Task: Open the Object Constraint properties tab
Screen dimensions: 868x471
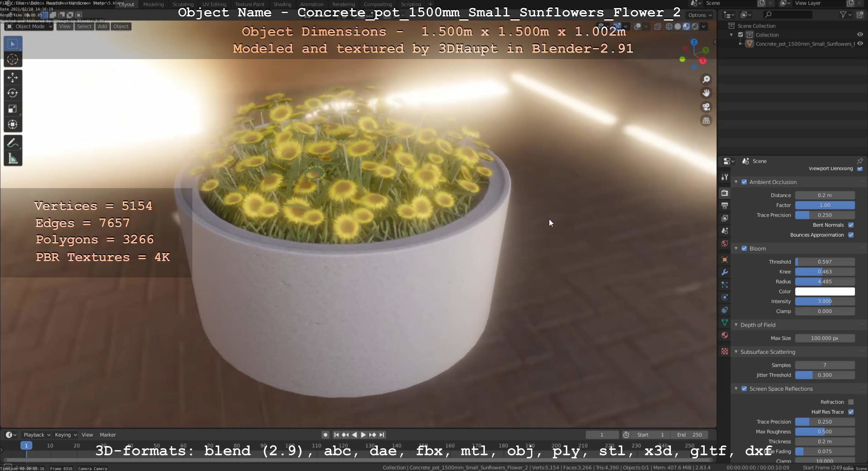Action: point(725,310)
